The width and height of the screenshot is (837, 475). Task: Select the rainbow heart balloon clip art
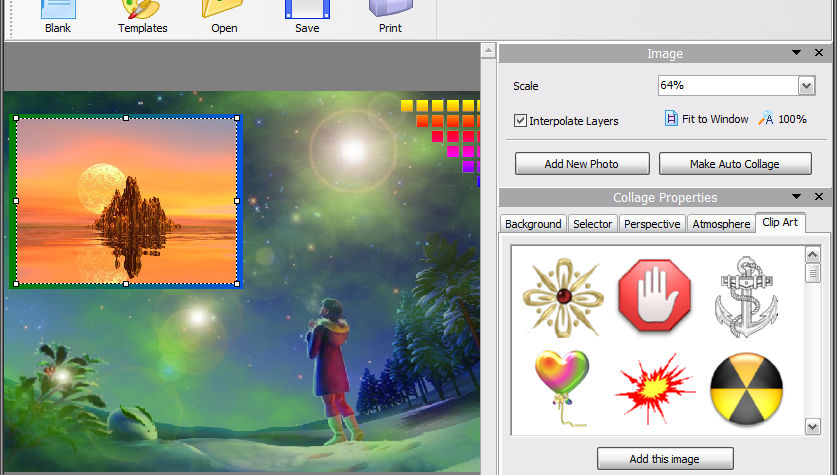(x=562, y=387)
